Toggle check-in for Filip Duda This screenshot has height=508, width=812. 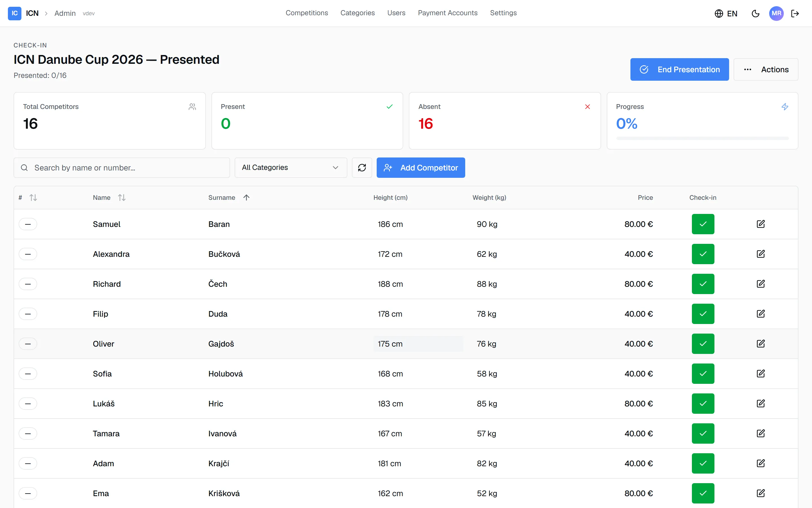click(x=703, y=314)
